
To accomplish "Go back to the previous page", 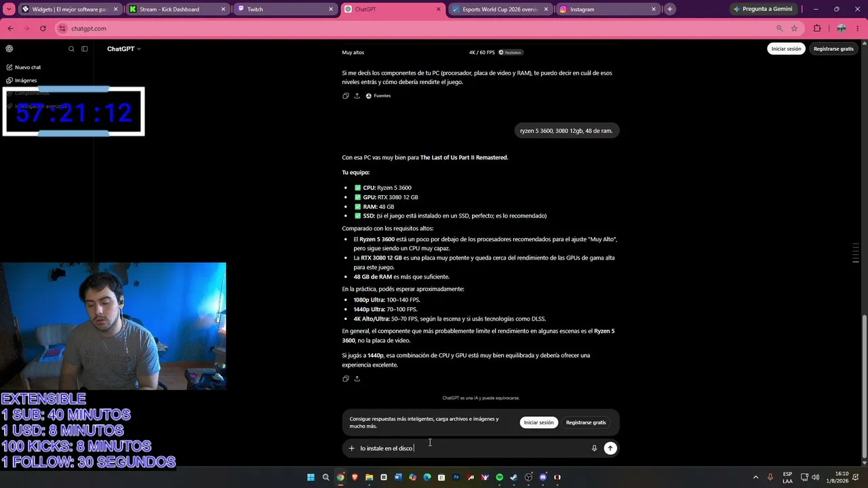I will [x=10, y=28].
